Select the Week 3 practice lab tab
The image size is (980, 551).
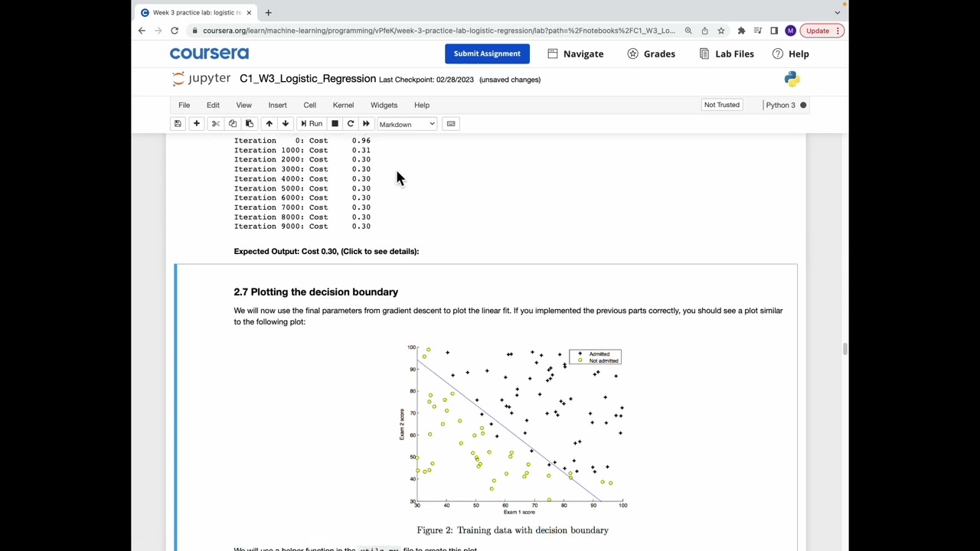point(197,12)
